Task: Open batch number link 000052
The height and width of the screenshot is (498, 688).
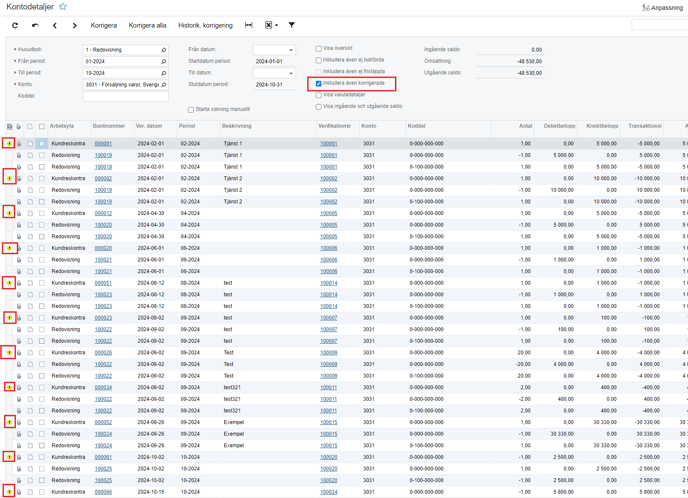Action: (x=103, y=422)
